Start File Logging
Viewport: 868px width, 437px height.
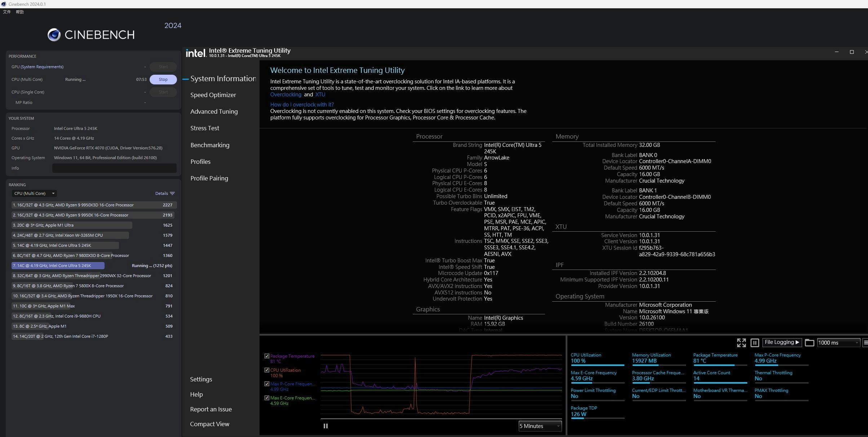point(781,342)
